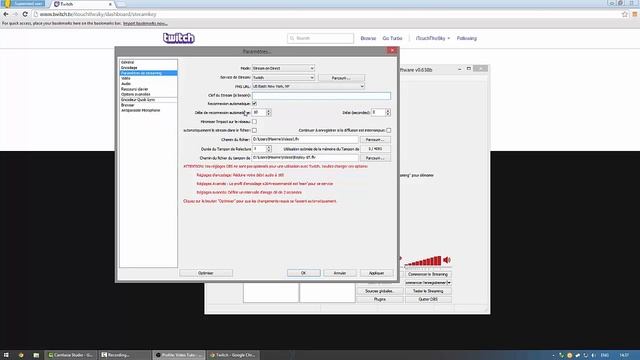Click the Annuler button

(x=340, y=273)
